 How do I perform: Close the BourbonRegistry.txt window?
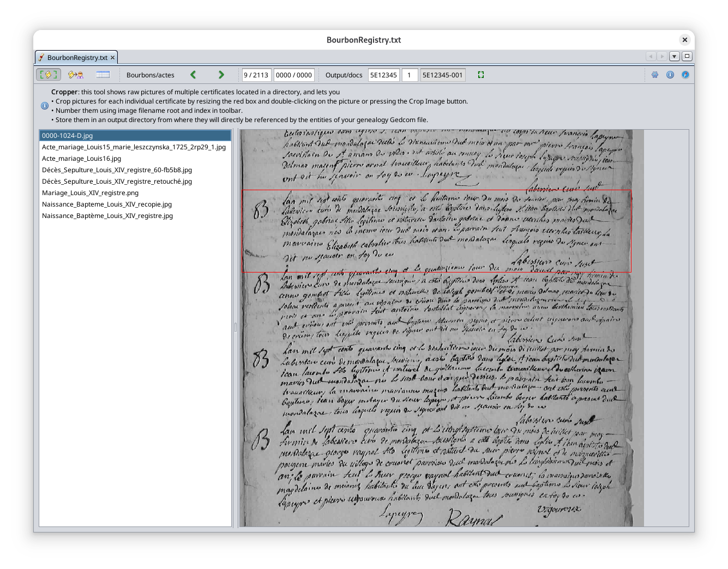point(684,40)
